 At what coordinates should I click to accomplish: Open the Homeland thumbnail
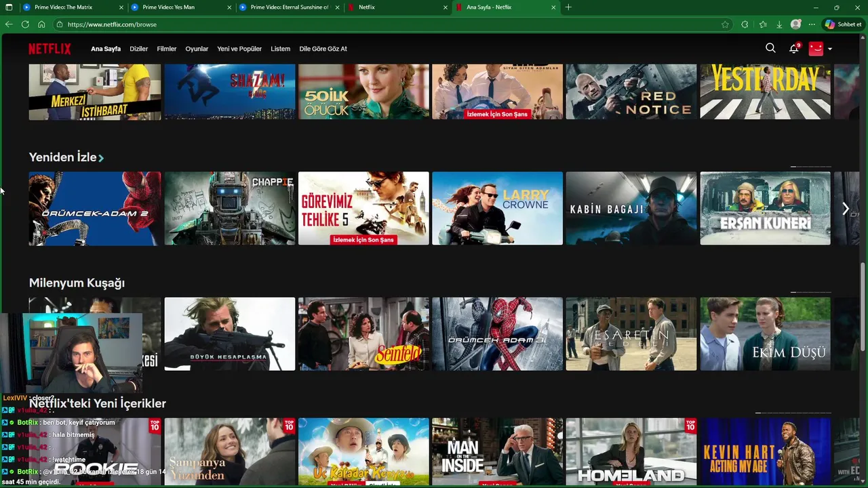[x=631, y=452]
